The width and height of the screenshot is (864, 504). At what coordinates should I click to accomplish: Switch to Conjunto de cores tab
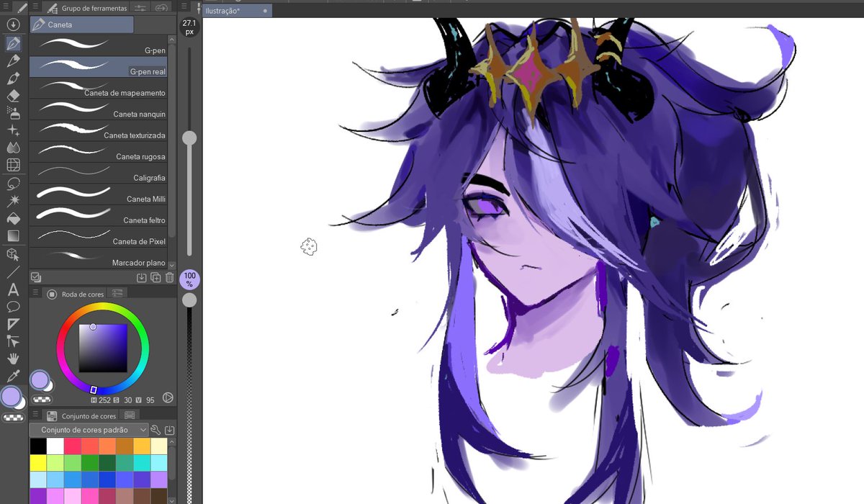point(82,415)
